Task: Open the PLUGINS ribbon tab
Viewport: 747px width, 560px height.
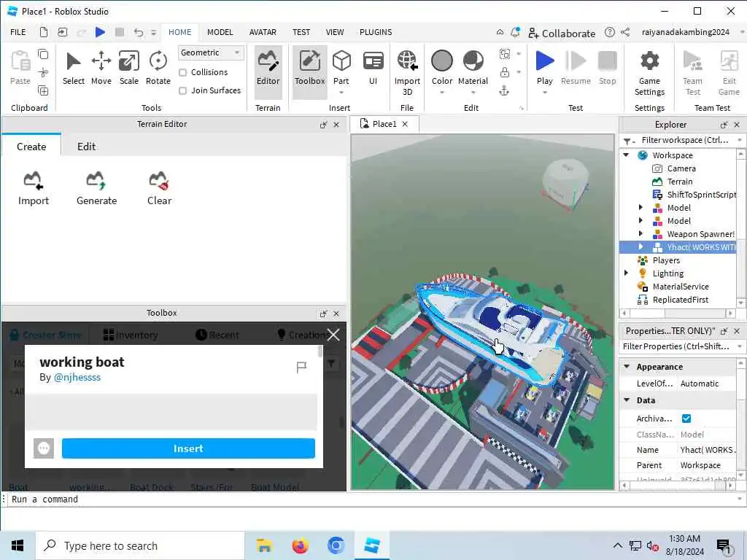Action: [x=376, y=32]
